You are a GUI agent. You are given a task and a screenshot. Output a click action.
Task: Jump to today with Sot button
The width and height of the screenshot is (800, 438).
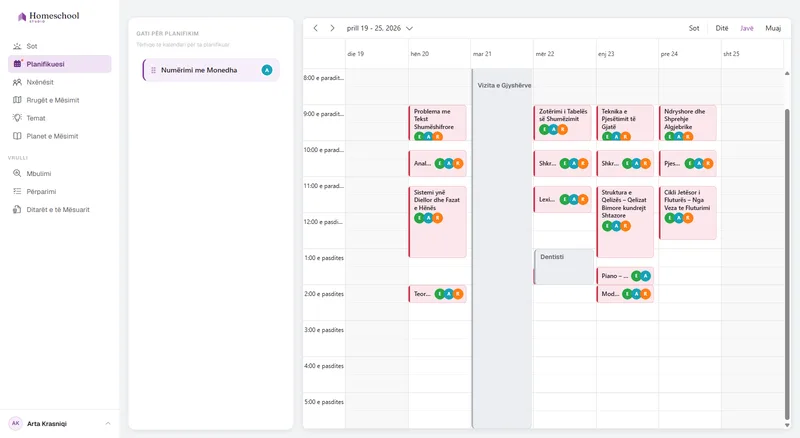click(x=694, y=28)
